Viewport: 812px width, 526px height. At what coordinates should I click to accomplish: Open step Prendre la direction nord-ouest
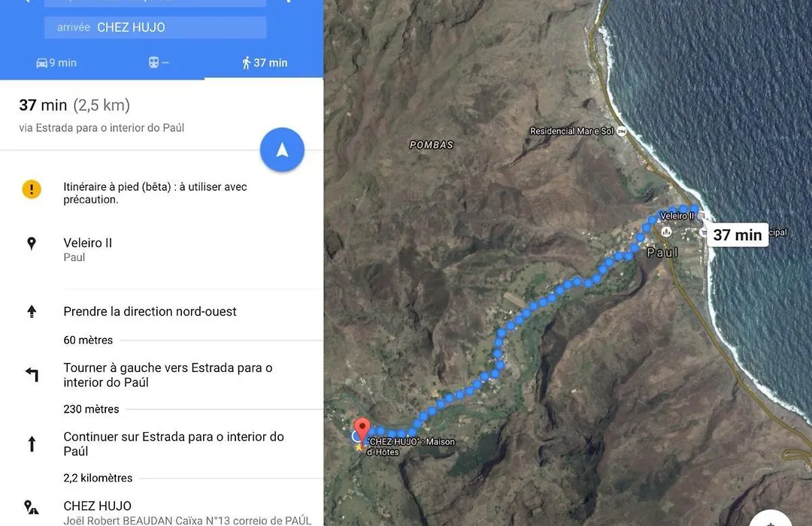(150, 311)
